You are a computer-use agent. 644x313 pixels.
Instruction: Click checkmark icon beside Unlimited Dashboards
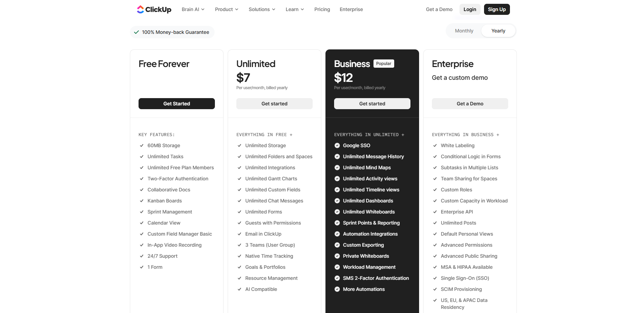tap(337, 201)
